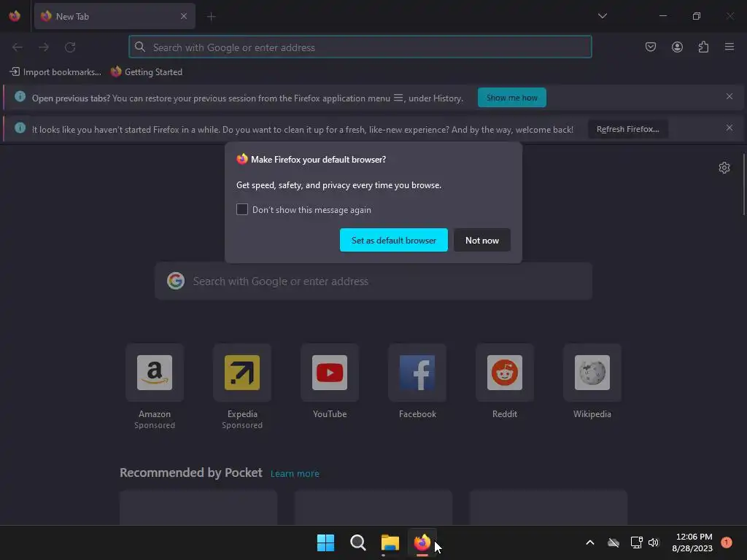Click the Pocket Learn more link
The height and width of the screenshot is (560, 747).
(295, 474)
